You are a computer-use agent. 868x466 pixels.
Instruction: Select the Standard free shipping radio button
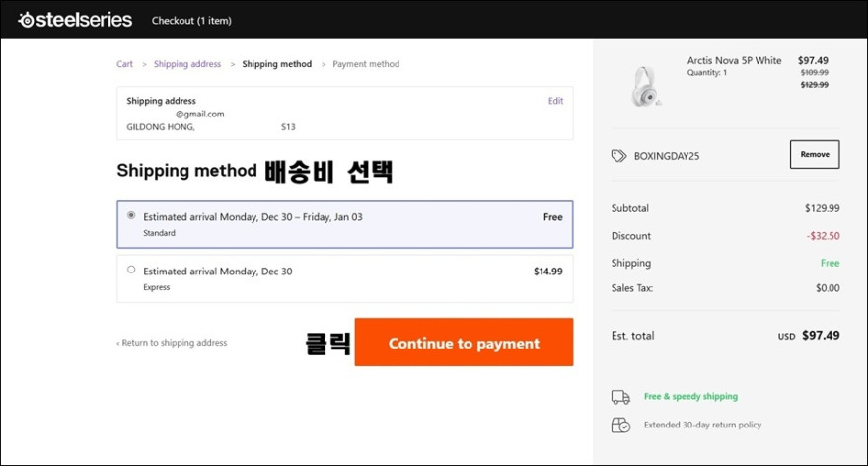[131, 215]
